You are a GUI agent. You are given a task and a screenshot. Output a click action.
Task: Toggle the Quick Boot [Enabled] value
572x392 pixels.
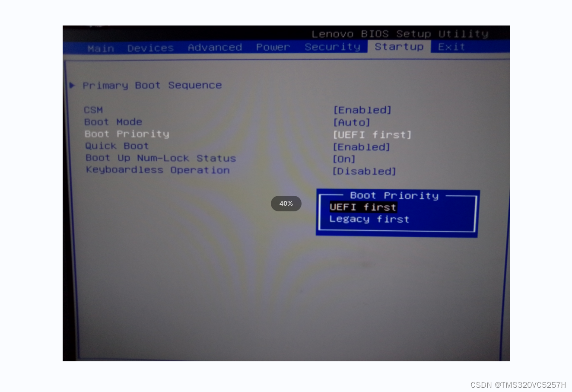[x=362, y=147]
